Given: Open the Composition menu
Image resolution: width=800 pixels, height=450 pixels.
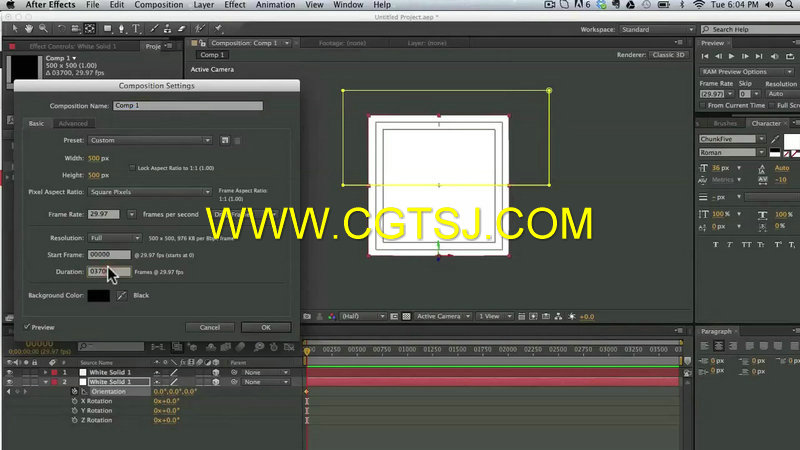Looking at the screenshot, I should coord(159,5).
